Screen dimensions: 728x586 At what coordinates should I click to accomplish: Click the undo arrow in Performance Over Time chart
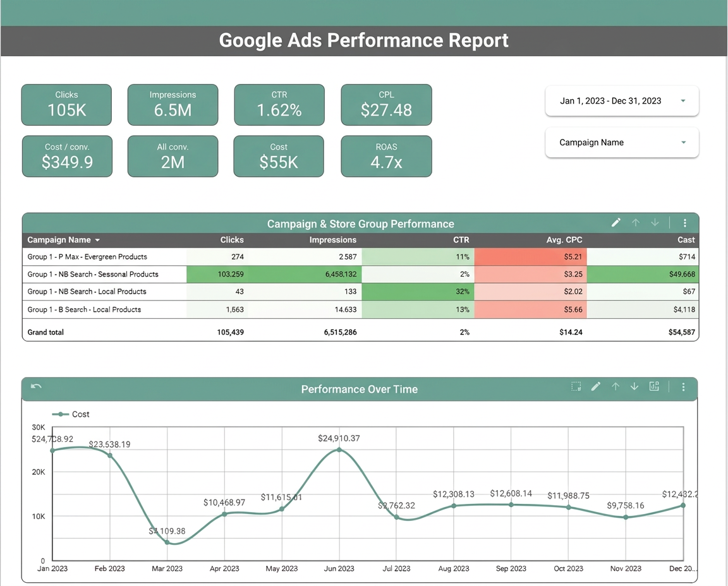36,386
